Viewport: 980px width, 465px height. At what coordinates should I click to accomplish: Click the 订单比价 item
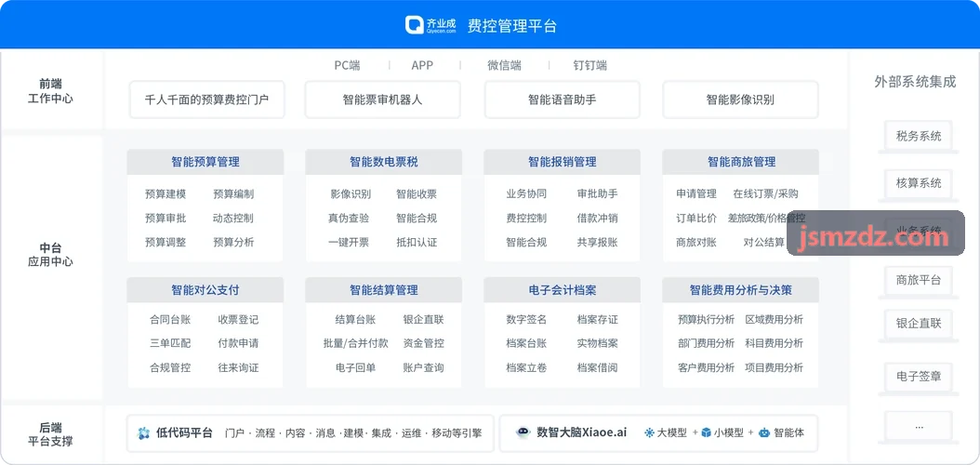click(696, 219)
